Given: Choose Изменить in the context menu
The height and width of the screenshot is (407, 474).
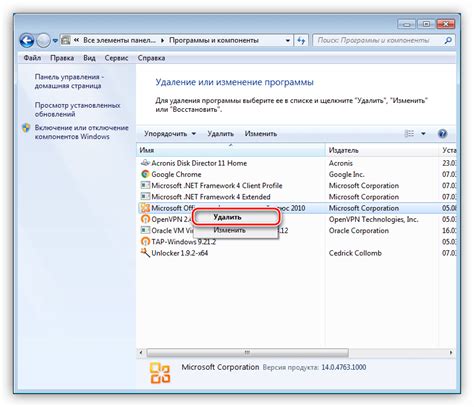Looking at the screenshot, I should click(x=236, y=230).
